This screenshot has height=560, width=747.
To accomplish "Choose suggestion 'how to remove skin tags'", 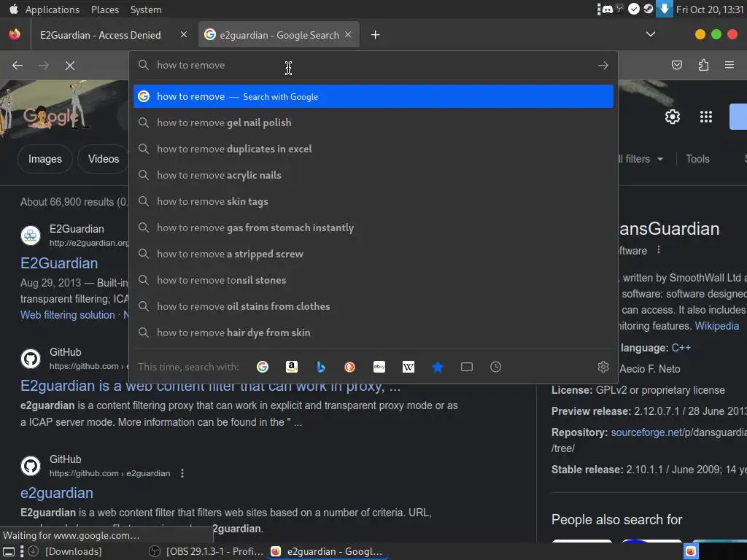I will [x=373, y=201].
